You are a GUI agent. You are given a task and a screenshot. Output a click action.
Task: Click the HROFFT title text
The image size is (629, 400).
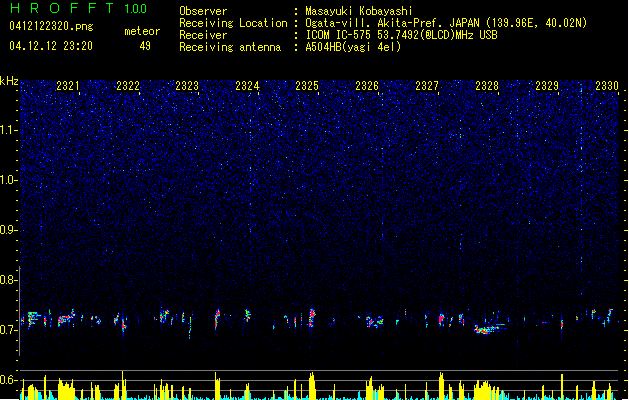pos(62,8)
